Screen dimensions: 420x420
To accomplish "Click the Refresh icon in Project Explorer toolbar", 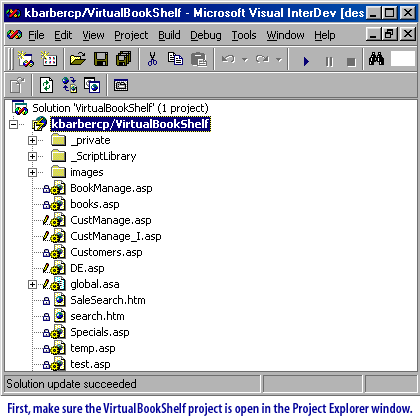I will (46, 85).
